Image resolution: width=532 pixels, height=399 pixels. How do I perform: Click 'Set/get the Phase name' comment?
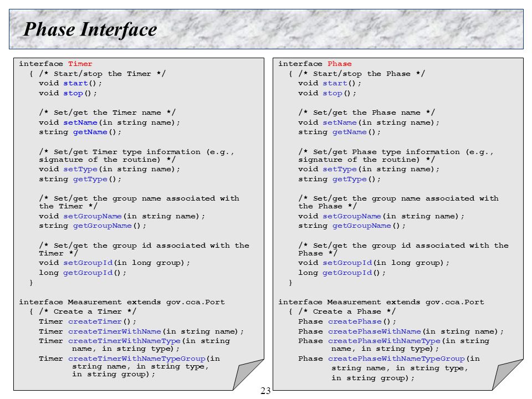[367, 112]
